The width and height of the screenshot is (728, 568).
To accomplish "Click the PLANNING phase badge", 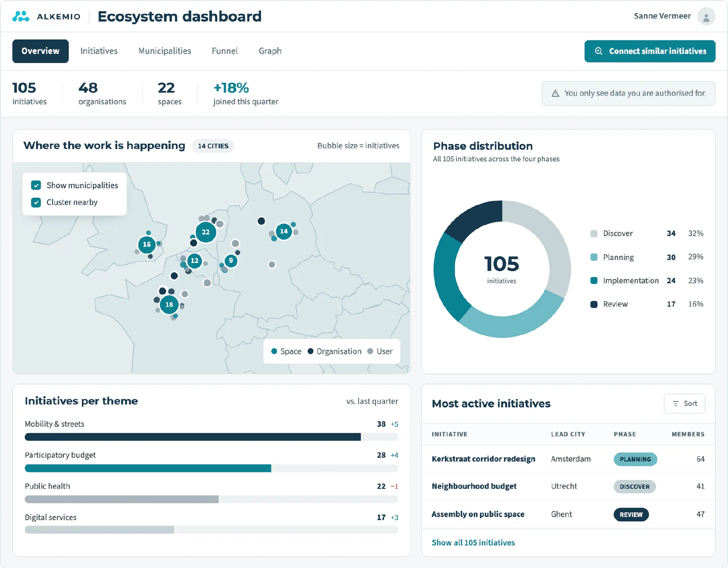I will (x=635, y=459).
